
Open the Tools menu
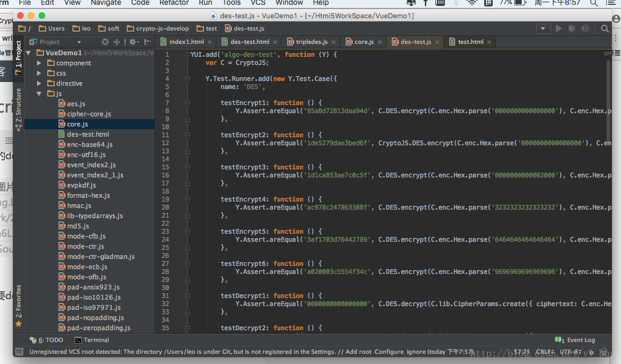(x=231, y=3)
